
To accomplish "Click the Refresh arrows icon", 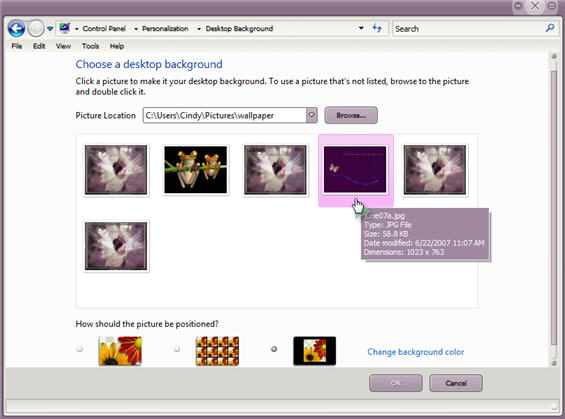I will click(x=377, y=28).
